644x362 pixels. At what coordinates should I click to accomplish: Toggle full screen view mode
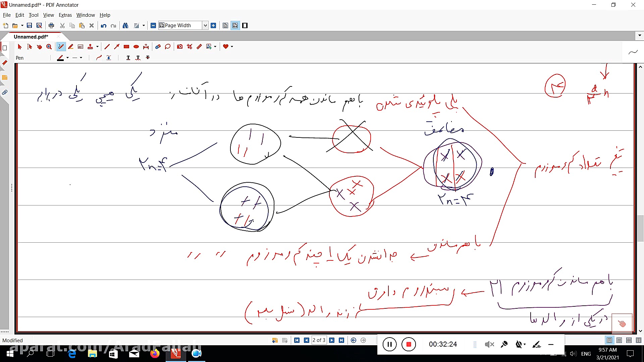pos(245,25)
